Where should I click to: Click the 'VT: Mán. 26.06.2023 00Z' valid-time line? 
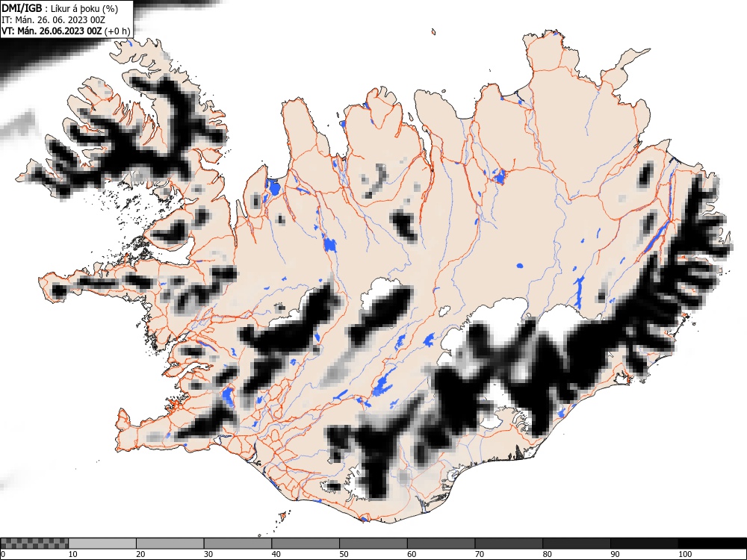(52, 31)
